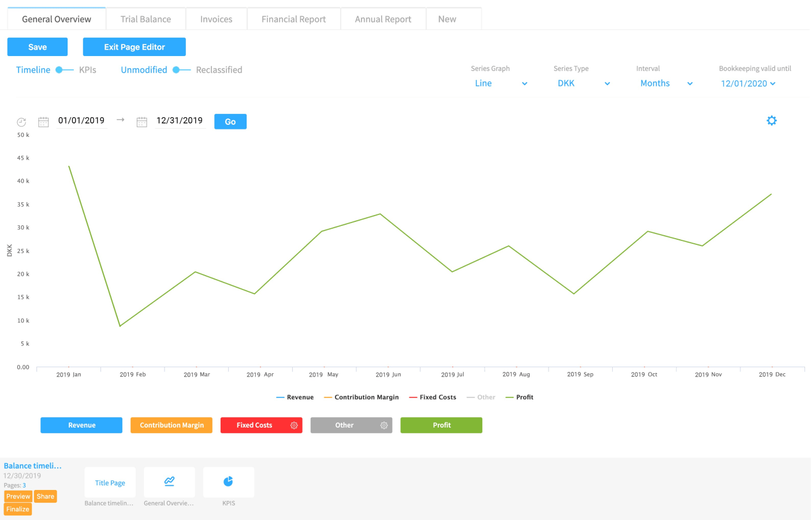
Task: Open chart settings via the blue gear icon
Action: click(772, 121)
